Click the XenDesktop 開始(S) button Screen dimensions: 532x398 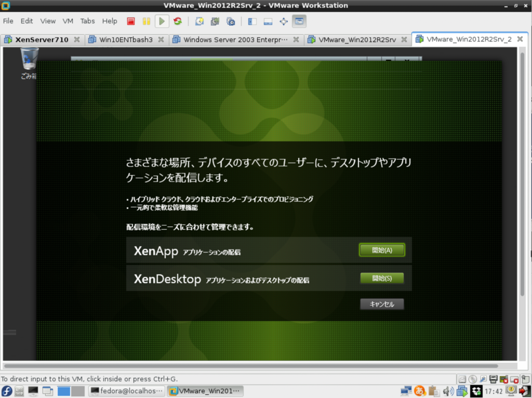point(382,278)
